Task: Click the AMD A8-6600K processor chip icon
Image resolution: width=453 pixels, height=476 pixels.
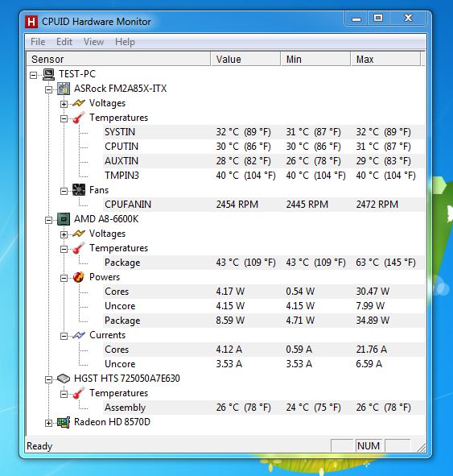Action: click(64, 219)
